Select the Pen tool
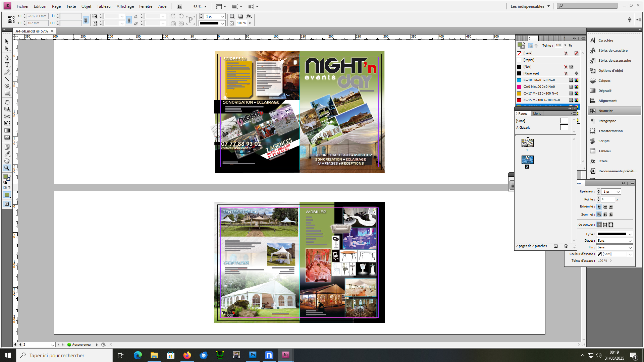Screen dimensions: 644x362 [7, 58]
